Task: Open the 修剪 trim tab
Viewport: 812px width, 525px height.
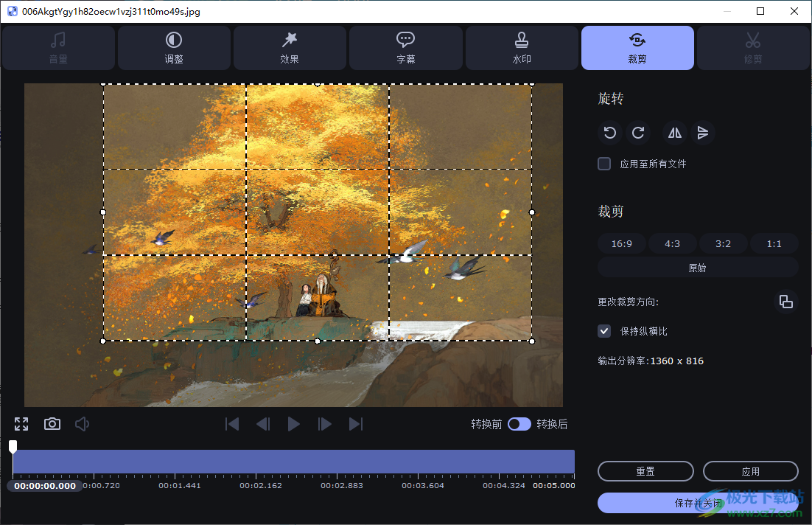Action: click(x=753, y=48)
